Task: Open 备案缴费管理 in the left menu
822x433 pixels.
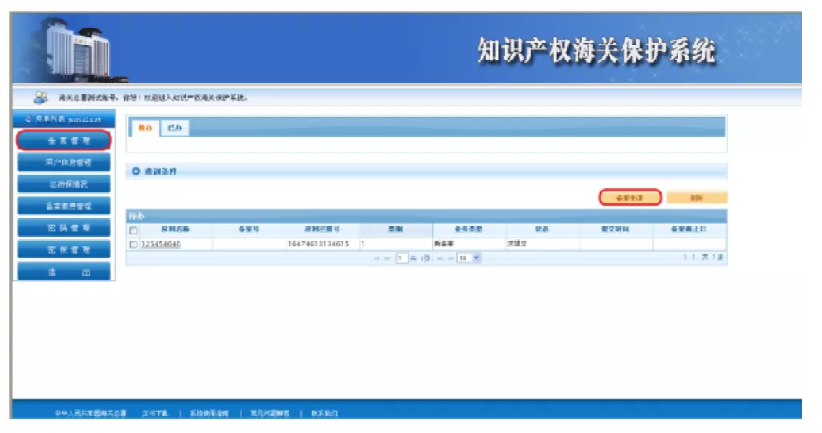Action: (64, 206)
